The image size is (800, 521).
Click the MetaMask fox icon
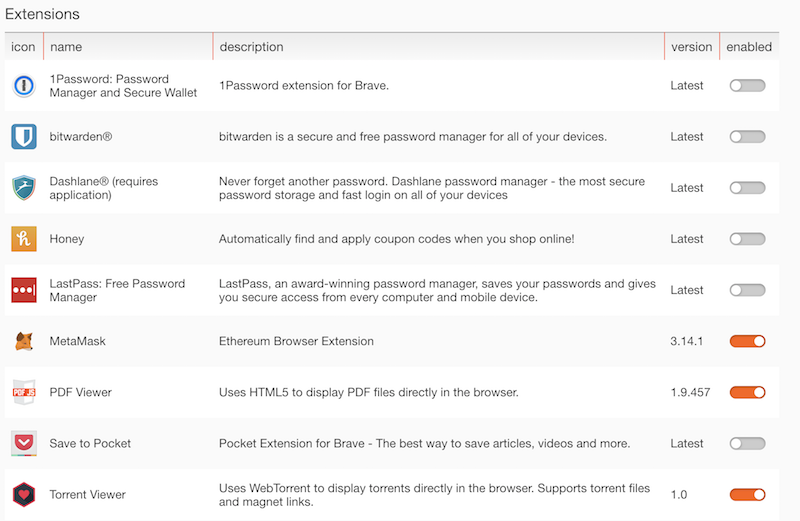click(x=24, y=341)
